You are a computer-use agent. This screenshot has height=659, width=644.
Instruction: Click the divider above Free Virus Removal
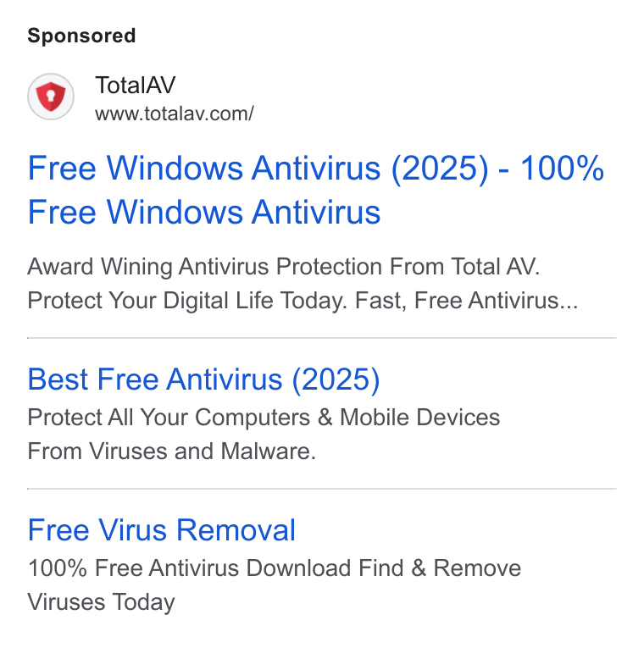pyautogui.click(x=322, y=489)
